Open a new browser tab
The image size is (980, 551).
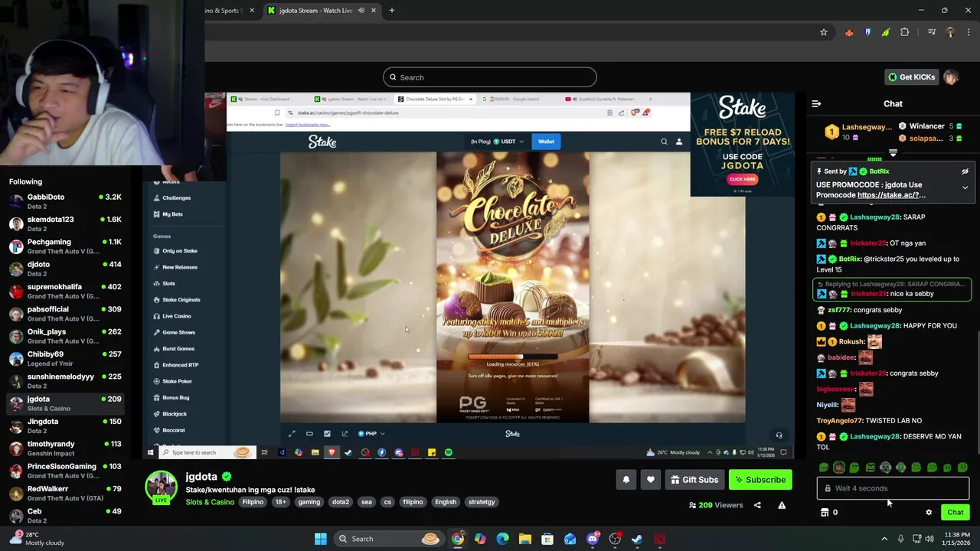391,11
